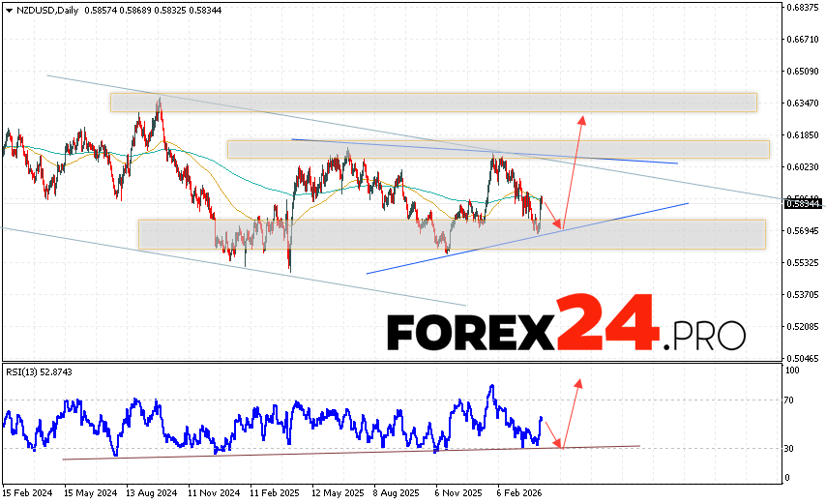Click the NZDUSD,Daily chart title text
This screenshot has height=504, width=826.
tap(45, 9)
